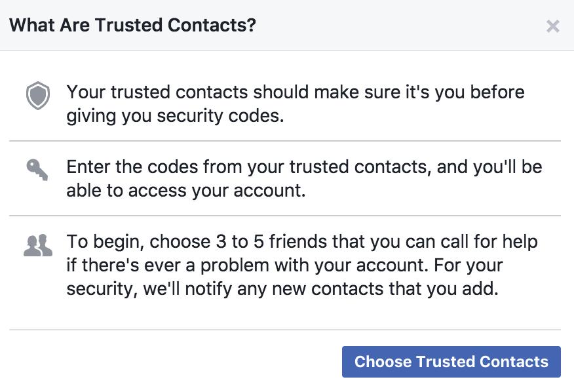Click the line "able to access your account."
The height and width of the screenshot is (392, 574).
click(x=187, y=191)
